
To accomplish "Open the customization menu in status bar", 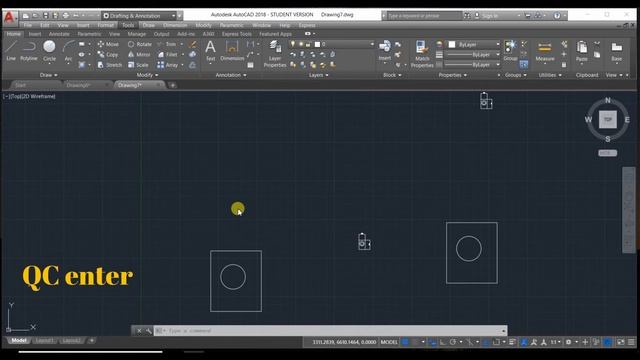I will (x=632, y=342).
